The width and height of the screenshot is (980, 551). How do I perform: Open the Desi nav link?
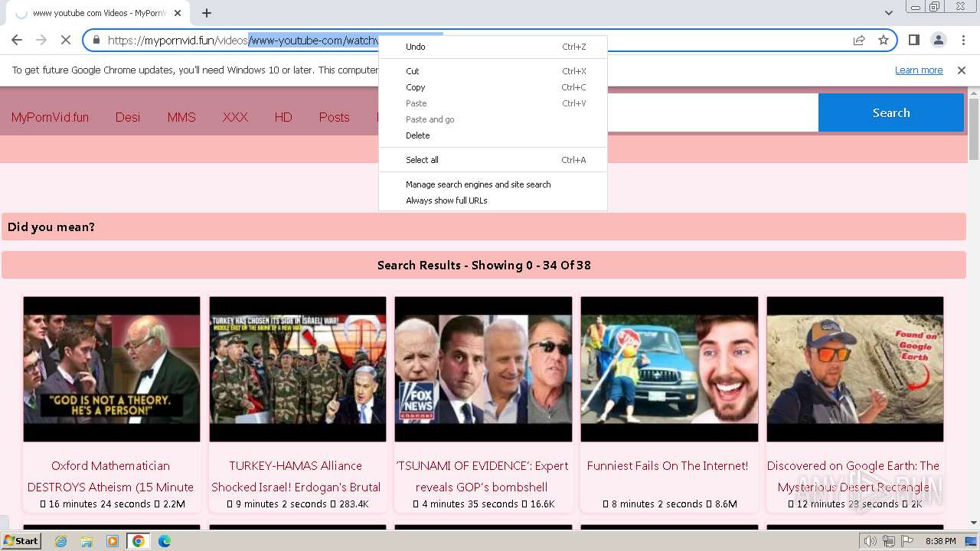coord(128,117)
